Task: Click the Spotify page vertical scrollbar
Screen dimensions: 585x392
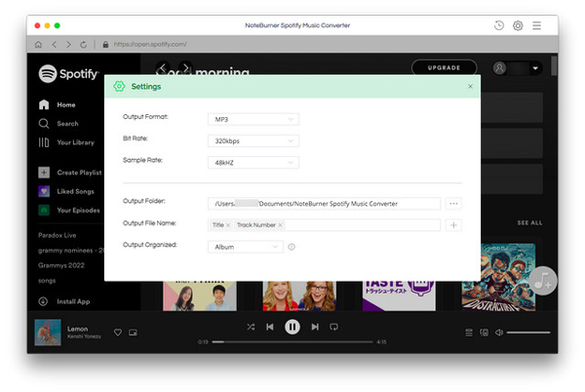Action: coord(554,66)
